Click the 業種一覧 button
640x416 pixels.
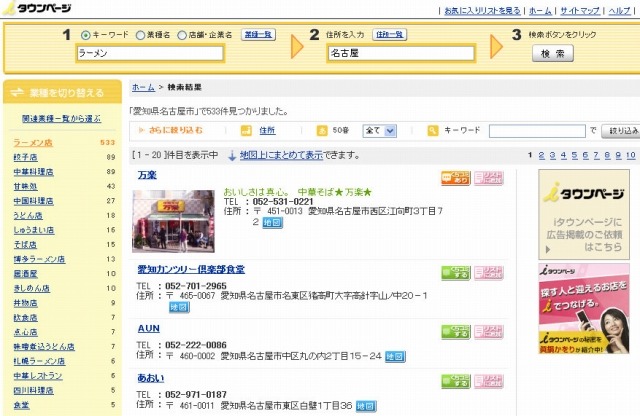258,35
